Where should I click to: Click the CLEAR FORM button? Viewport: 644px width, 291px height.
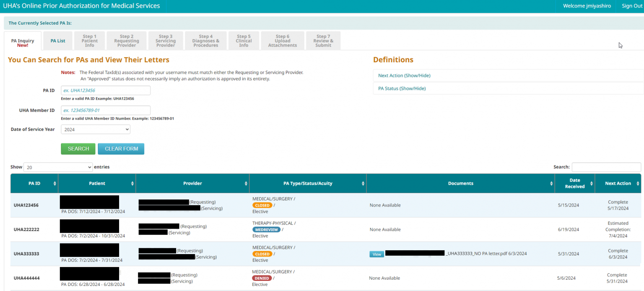tap(121, 149)
